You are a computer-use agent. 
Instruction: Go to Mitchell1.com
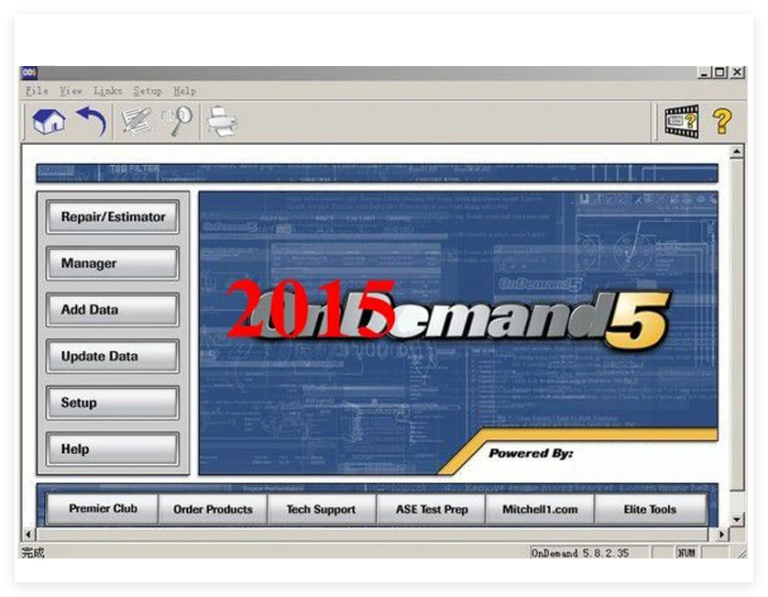[x=540, y=509]
